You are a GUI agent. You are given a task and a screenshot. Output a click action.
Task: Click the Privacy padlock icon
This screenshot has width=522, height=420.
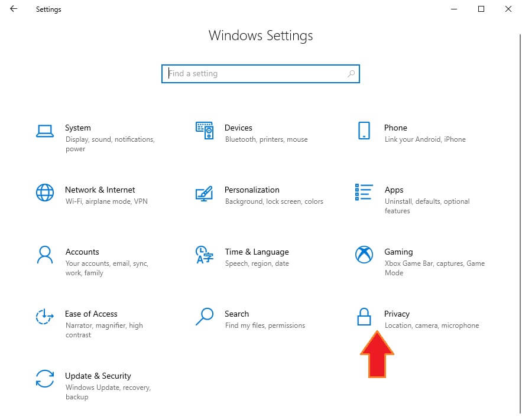(x=364, y=317)
